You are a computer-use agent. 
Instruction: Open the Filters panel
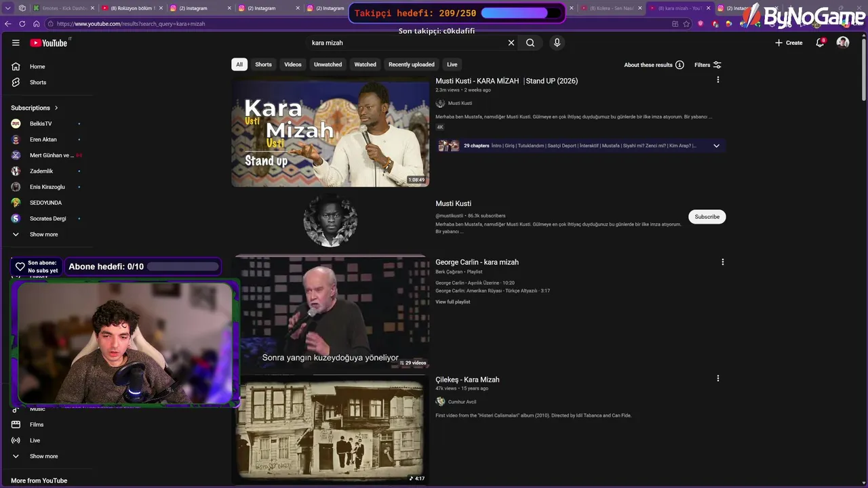[x=708, y=65]
